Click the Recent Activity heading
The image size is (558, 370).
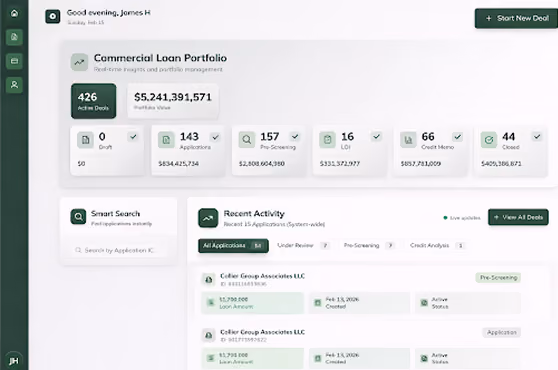pyautogui.click(x=254, y=213)
